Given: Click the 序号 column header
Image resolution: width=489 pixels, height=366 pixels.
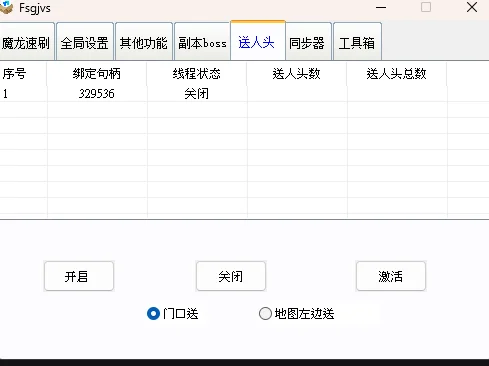Looking at the screenshot, I should click(x=23, y=73).
